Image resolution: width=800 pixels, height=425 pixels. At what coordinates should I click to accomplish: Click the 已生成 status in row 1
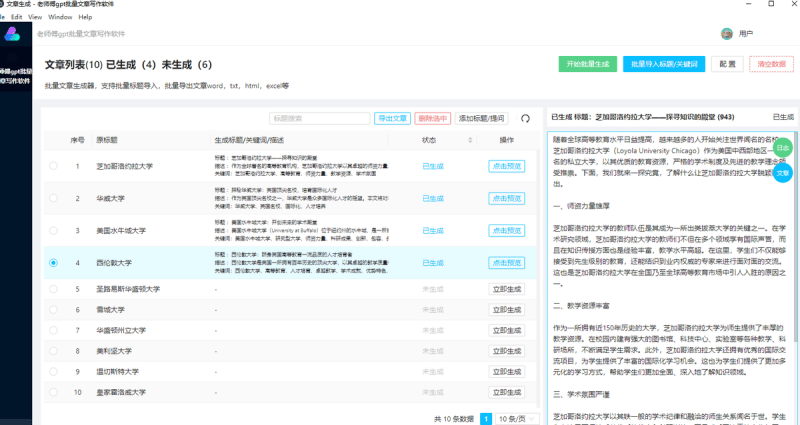[433, 166]
